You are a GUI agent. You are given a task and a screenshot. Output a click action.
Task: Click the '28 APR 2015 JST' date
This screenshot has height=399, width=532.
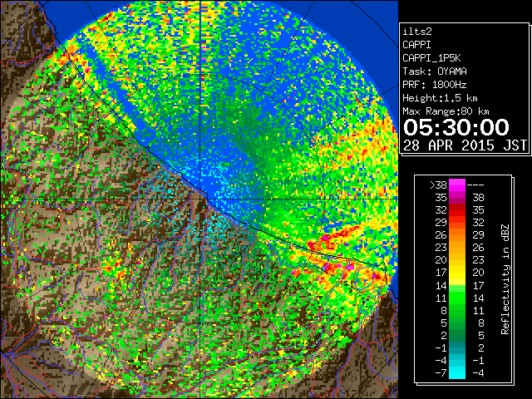465,145
